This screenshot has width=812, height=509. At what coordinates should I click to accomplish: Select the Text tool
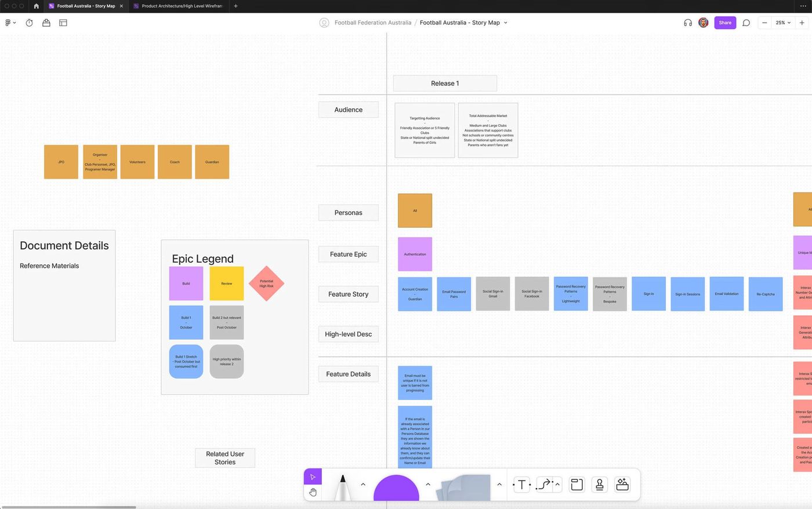pos(521,485)
